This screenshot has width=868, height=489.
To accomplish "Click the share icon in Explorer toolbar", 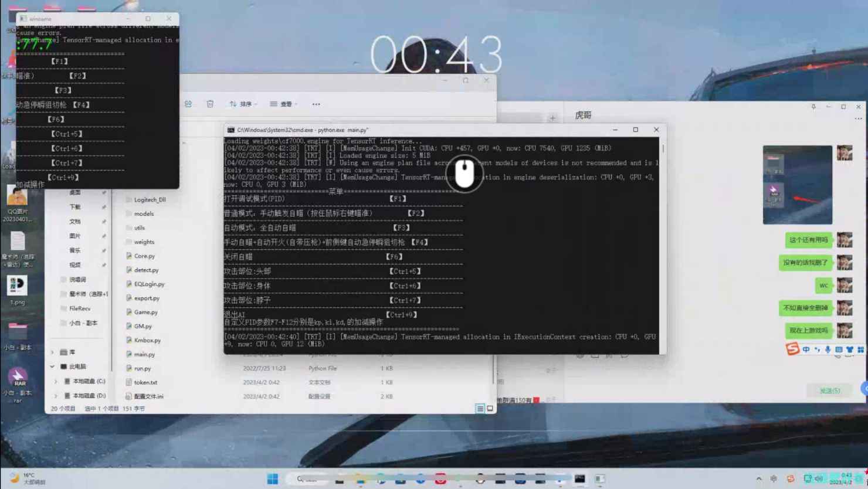I will (188, 104).
